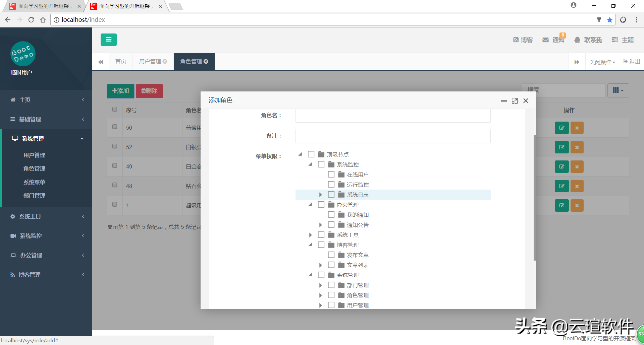Open 用户管理 in sidebar submenu
Screen dimensions: 644x345
coord(34,155)
